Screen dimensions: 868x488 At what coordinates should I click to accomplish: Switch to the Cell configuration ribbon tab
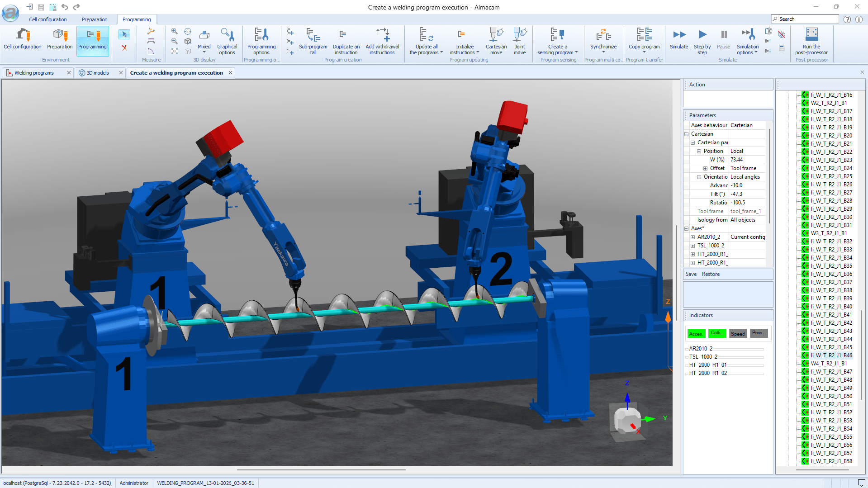47,19
